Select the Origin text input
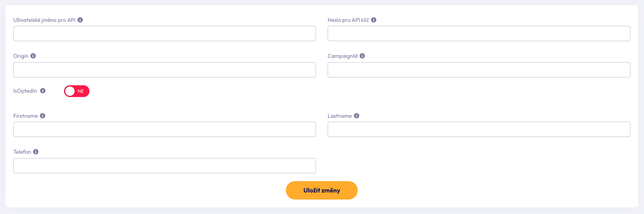The width and height of the screenshot is (644, 214). point(164,70)
